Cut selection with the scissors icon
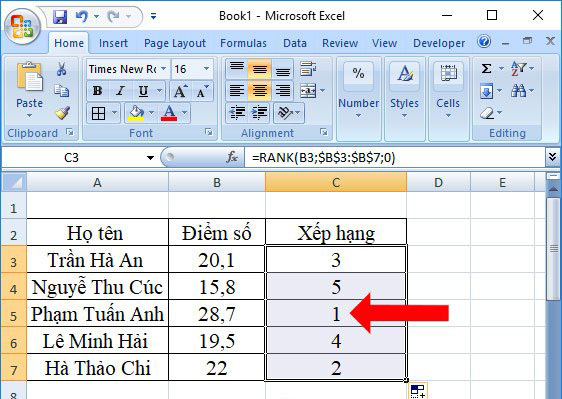562x399 pixels. coord(61,69)
